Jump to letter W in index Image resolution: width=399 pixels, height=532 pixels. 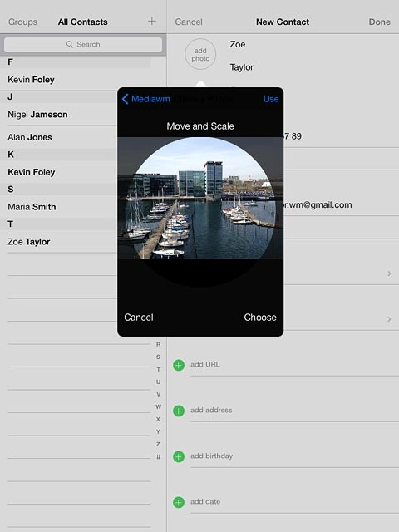[159, 406]
